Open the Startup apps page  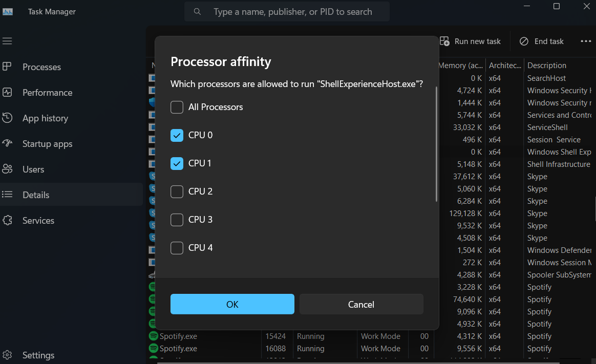coord(72,144)
